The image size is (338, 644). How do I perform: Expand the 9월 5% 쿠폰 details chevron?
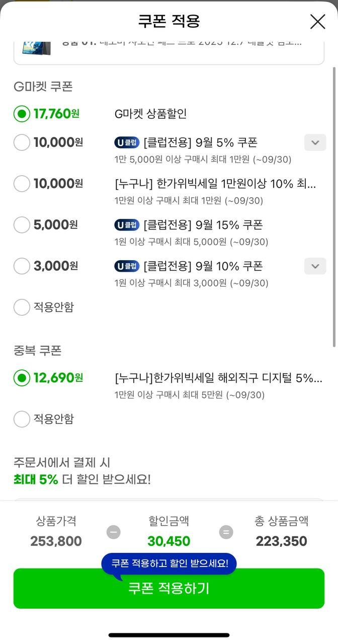point(315,142)
